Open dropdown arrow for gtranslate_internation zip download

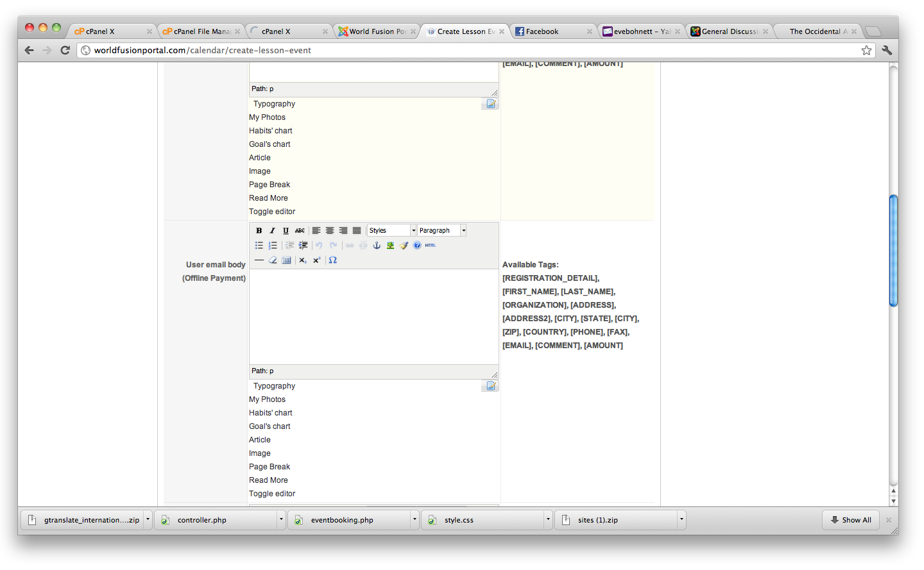coord(148,520)
